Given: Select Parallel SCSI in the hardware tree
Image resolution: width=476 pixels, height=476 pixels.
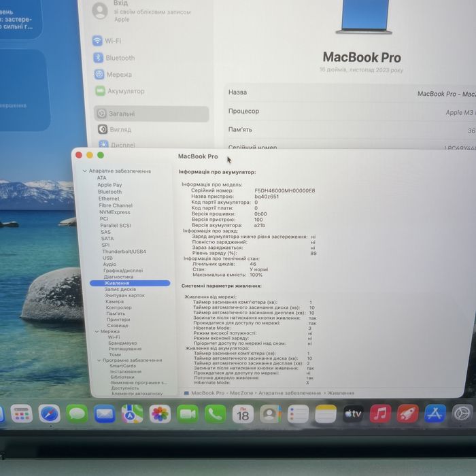Looking at the screenshot, I should point(116,226).
